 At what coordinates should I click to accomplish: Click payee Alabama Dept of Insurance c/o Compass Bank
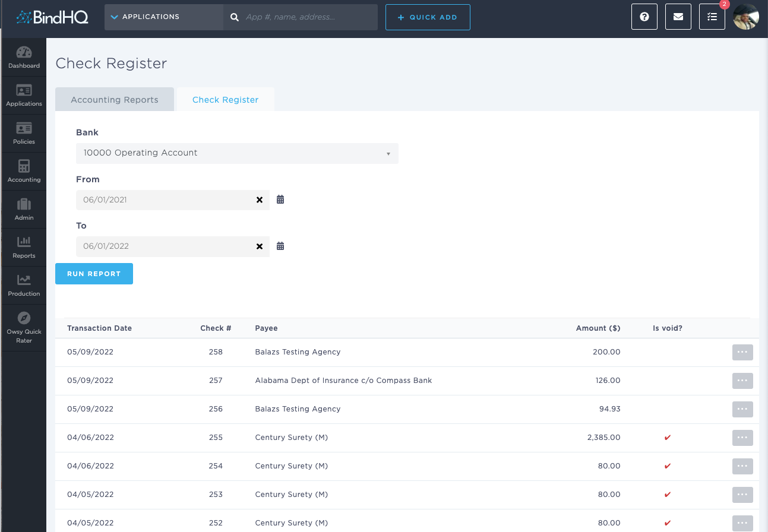coord(343,381)
